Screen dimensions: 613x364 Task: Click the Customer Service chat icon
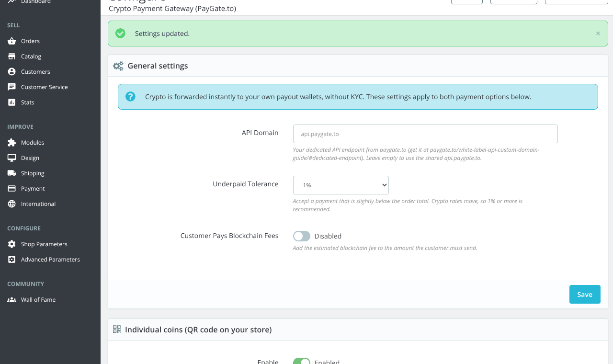coord(12,87)
